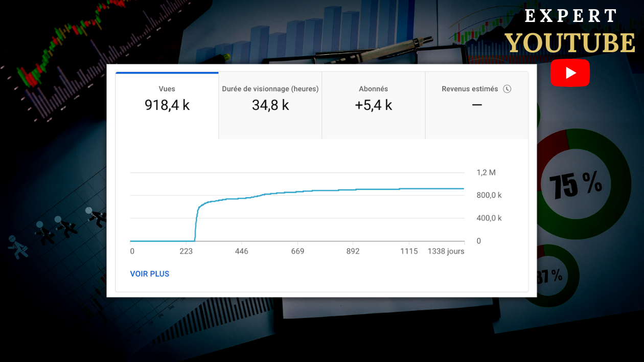Click the red YouTube play logo
Image resolution: width=644 pixels, height=362 pixels.
(570, 73)
